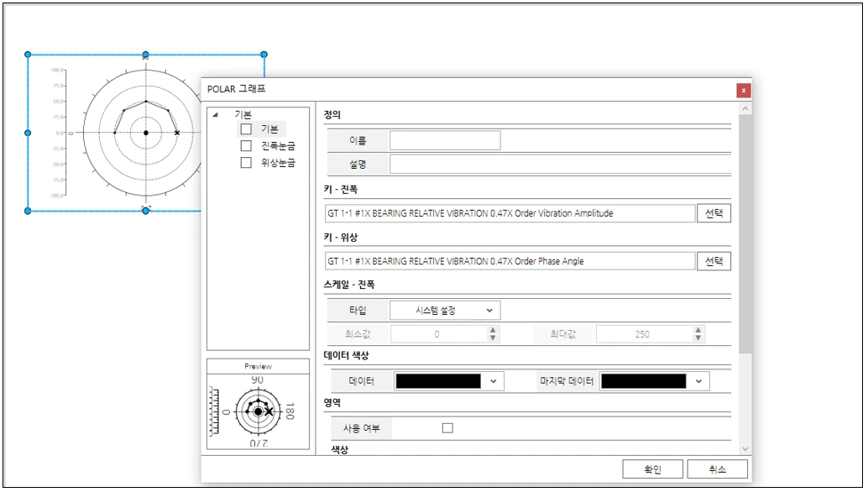This screenshot has width=868, height=492.
Task: Select the 위상눈금 tree item label
Action: (278, 162)
